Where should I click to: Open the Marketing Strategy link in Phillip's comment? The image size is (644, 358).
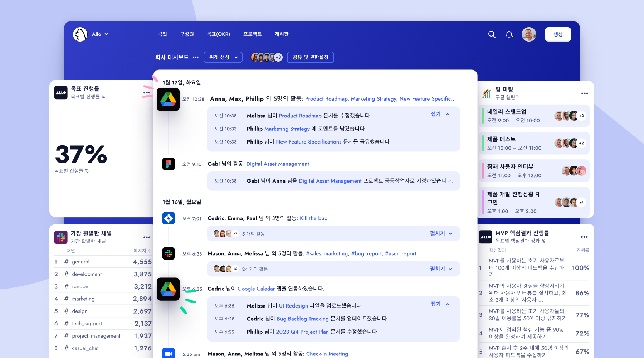pos(287,129)
